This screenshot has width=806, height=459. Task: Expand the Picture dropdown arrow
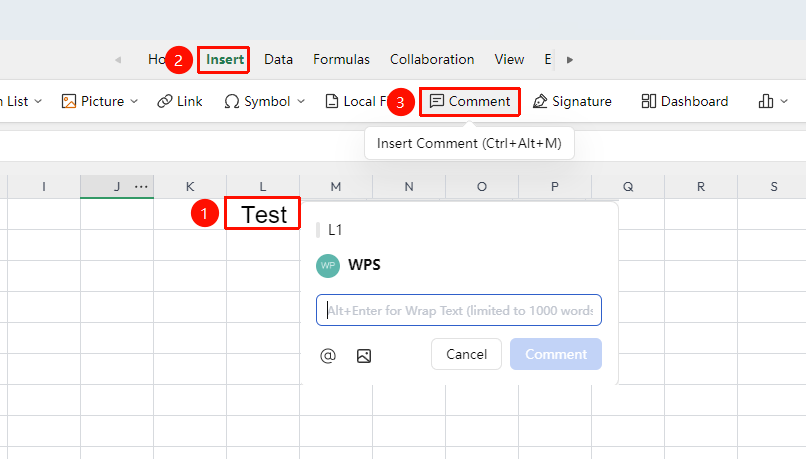pyautogui.click(x=134, y=101)
